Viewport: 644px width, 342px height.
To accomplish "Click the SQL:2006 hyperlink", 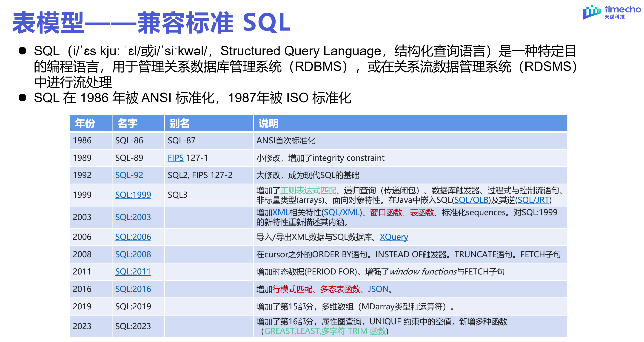I will [133, 237].
